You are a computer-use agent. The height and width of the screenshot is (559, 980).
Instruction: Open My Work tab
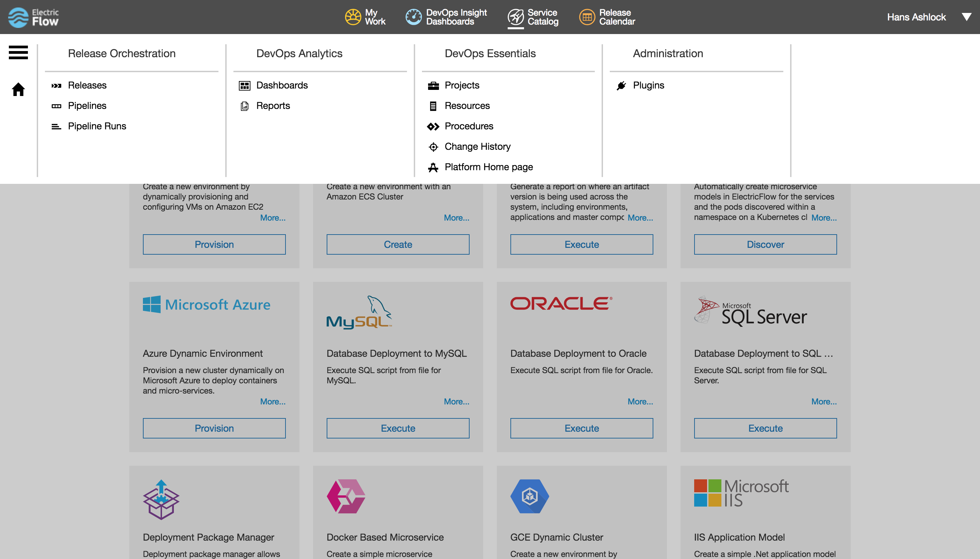(x=365, y=17)
